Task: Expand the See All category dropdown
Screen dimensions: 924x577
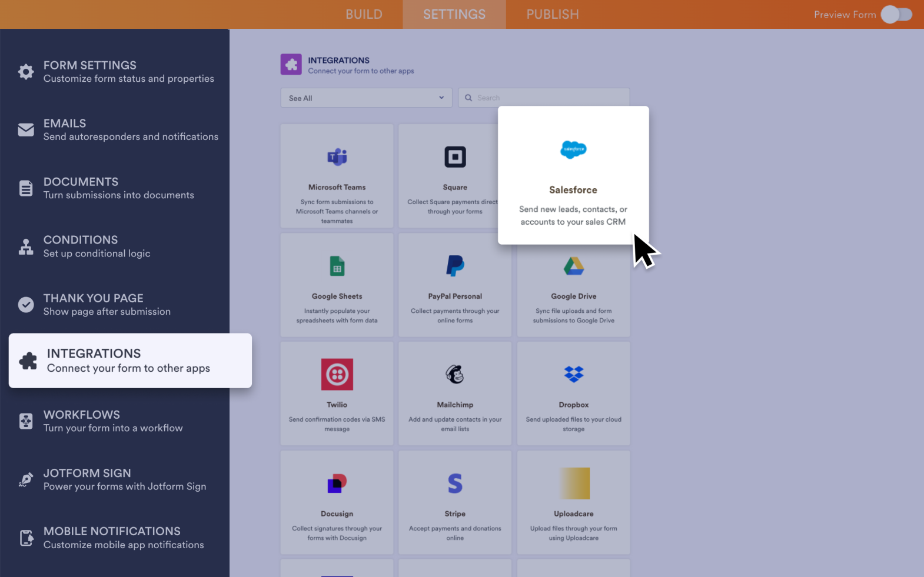Action: point(366,98)
